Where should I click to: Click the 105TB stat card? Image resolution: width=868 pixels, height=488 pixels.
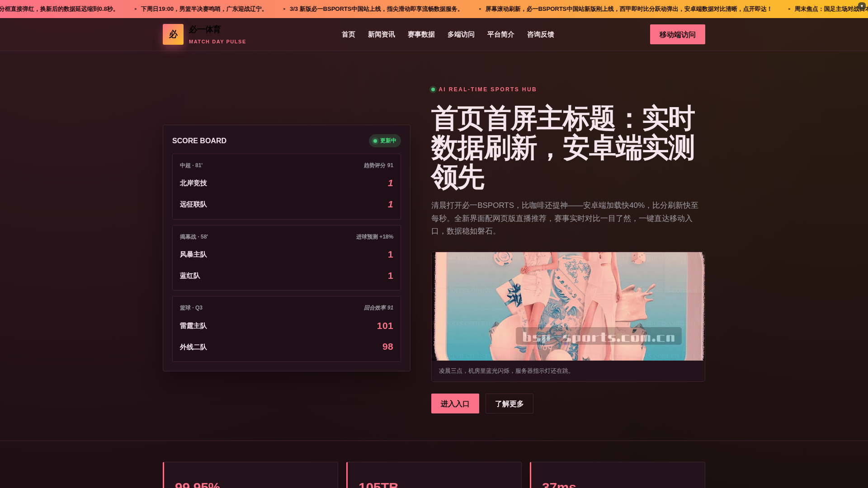click(434, 475)
